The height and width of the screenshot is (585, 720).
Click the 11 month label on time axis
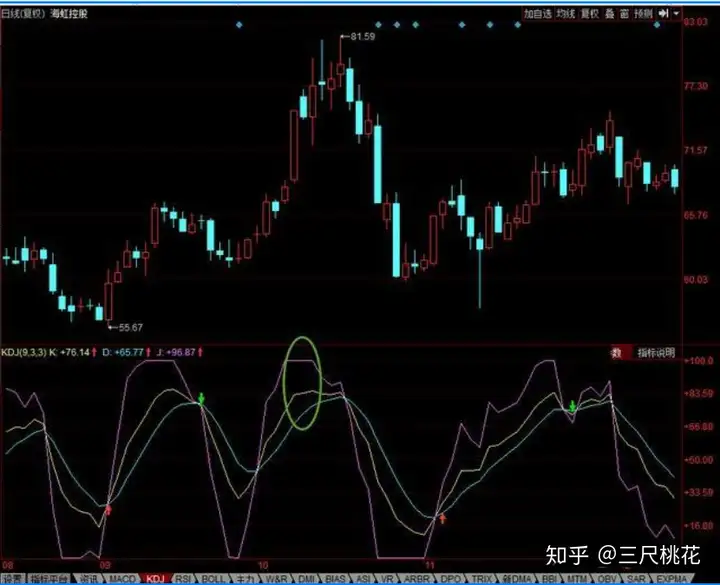429,565
